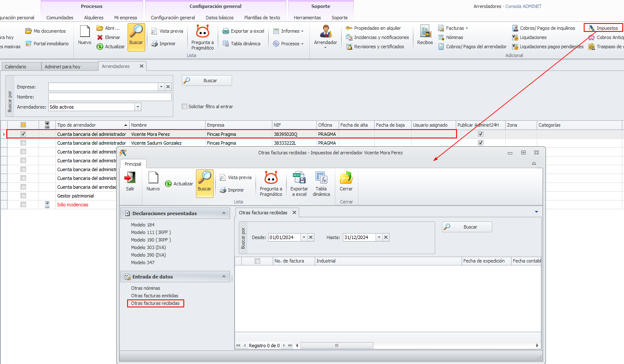Open Vista previa in main ribbon
The width and height of the screenshot is (624, 364).
[167, 31]
